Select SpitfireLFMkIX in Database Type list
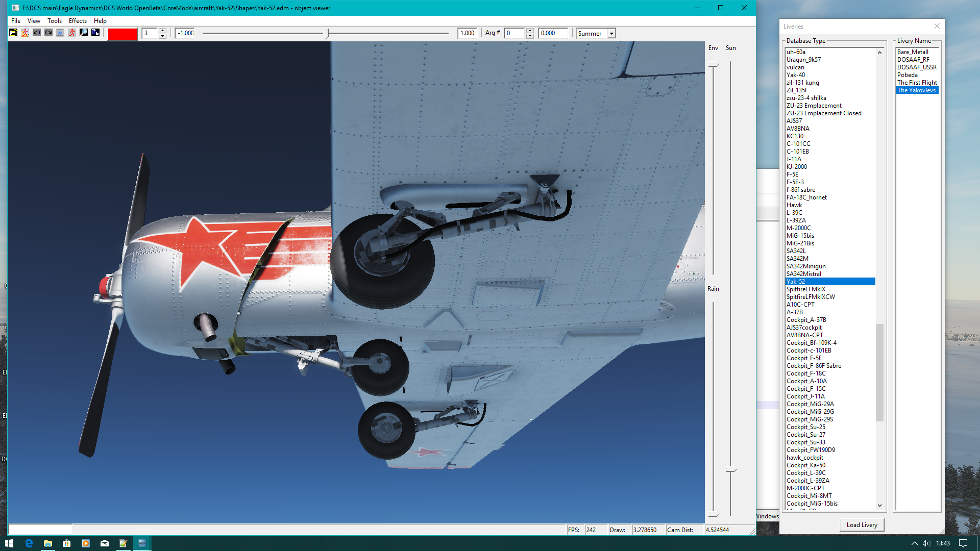The width and height of the screenshot is (980, 551). [830, 289]
